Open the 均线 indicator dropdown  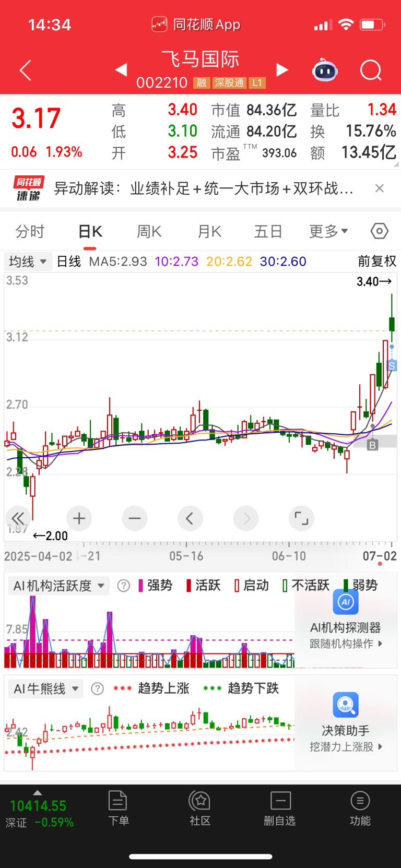28,261
